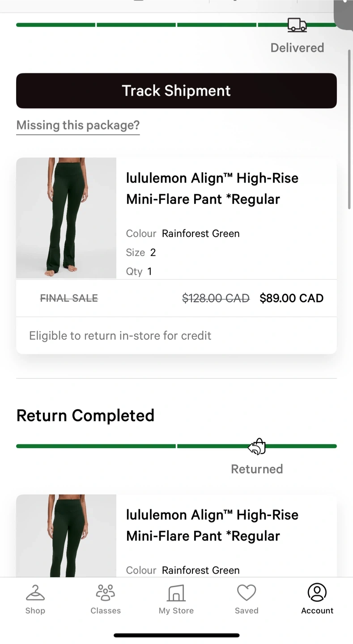Tap the My Store building icon
Image resolution: width=353 pixels, height=644 pixels.
click(x=176, y=593)
